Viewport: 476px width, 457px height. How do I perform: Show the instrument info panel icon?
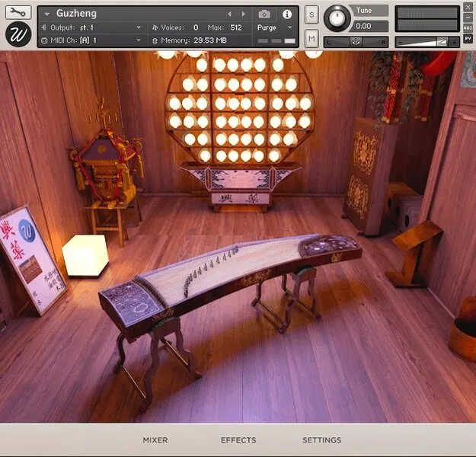pos(287,14)
